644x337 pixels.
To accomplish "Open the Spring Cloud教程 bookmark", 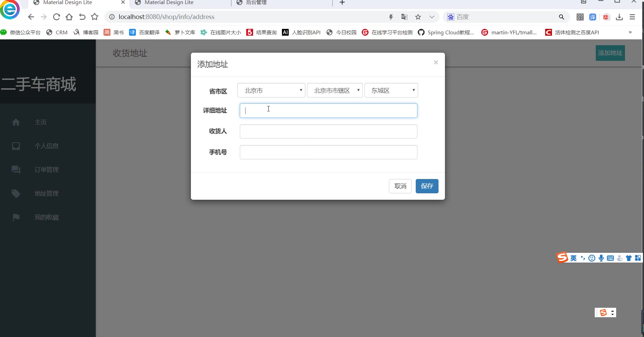I will coord(446,32).
